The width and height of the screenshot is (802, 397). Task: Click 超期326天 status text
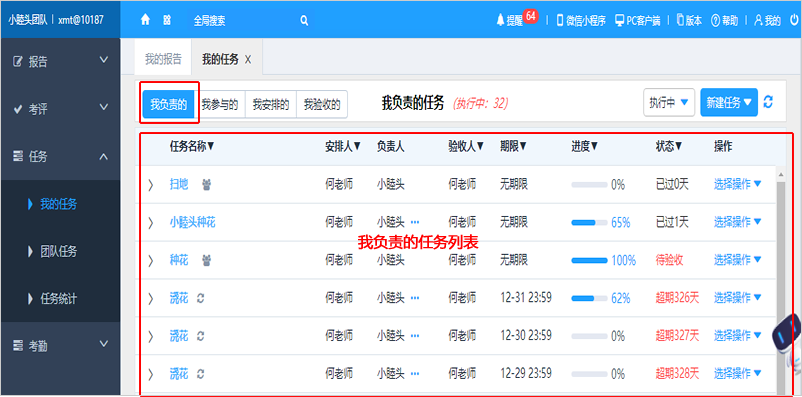(677, 298)
